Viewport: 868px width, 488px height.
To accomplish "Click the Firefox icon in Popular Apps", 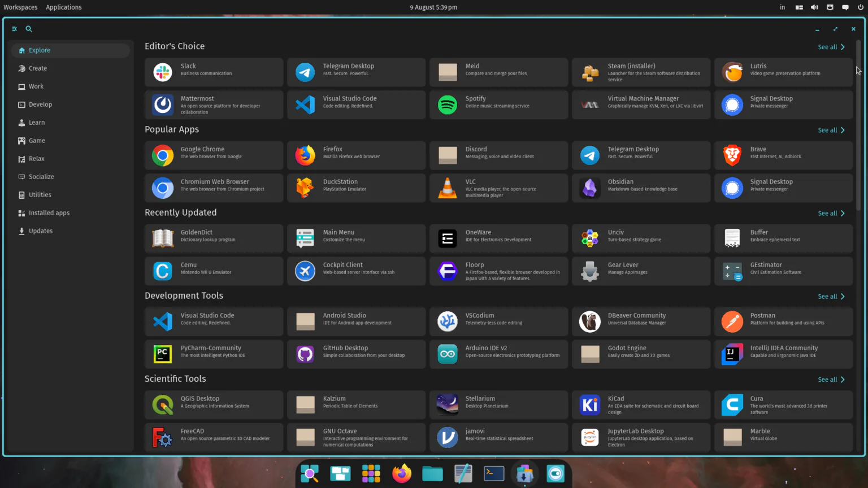I will click(305, 155).
